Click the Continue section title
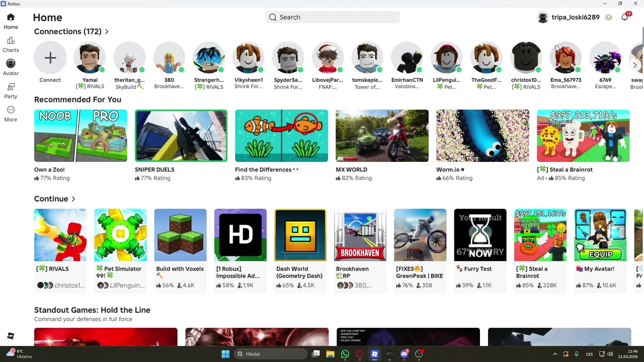The height and width of the screenshot is (362, 644). 51,199
